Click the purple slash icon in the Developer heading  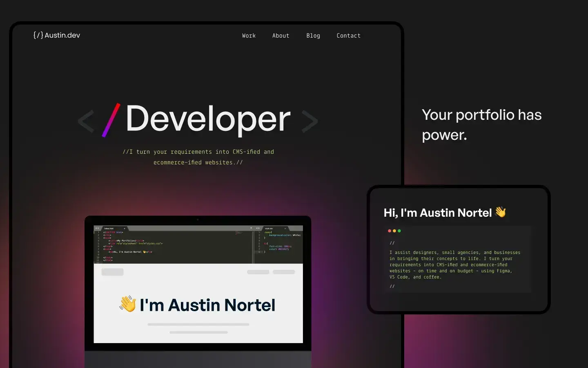tap(111, 119)
